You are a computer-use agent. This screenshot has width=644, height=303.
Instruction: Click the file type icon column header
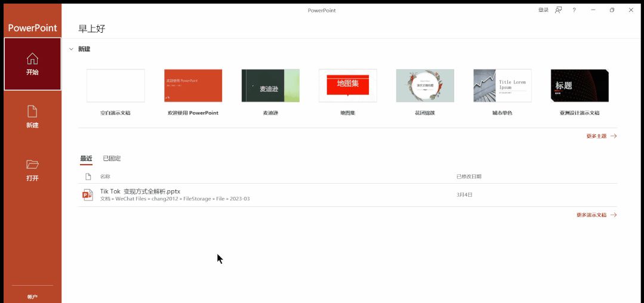click(x=88, y=177)
